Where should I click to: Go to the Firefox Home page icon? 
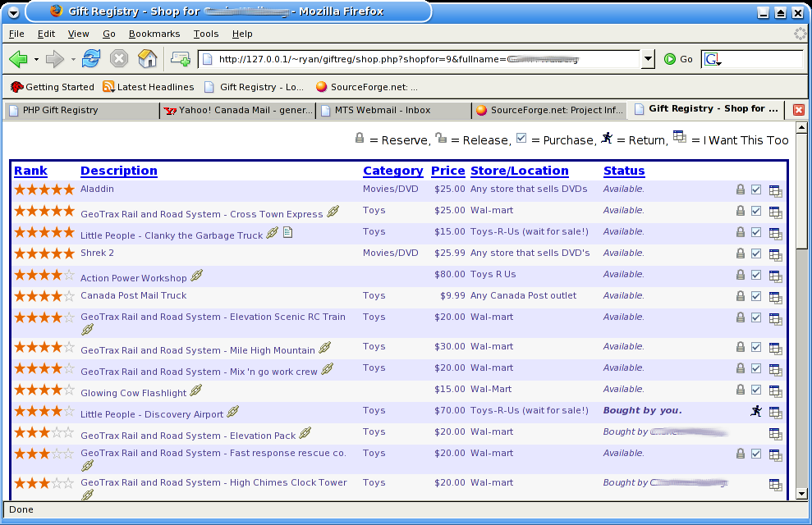[x=148, y=58]
